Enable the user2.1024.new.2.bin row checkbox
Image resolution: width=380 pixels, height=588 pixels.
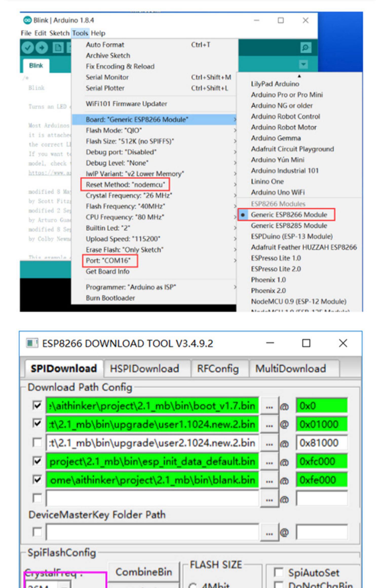(37, 443)
